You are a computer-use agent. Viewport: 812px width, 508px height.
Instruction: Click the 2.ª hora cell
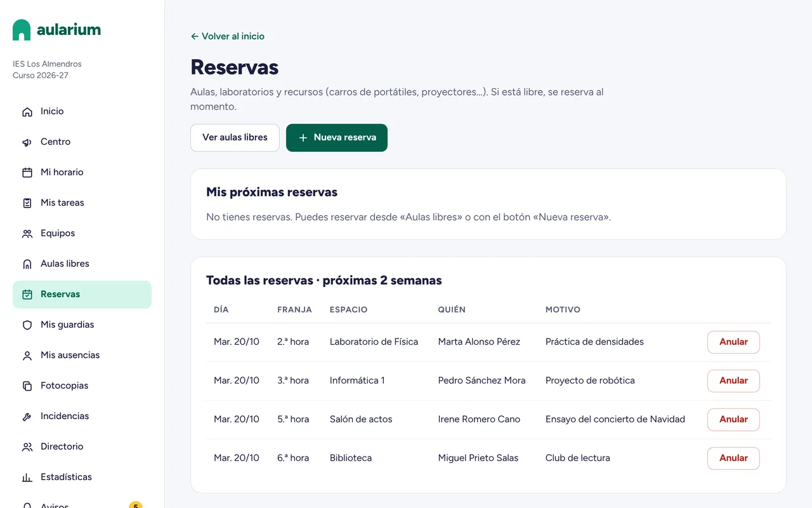click(293, 342)
